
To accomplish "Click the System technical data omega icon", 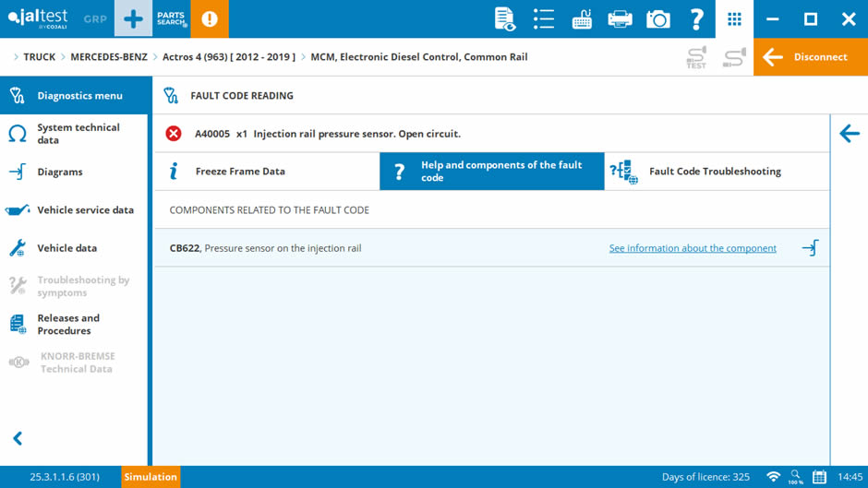I will pyautogui.click(x=18, y=134).
